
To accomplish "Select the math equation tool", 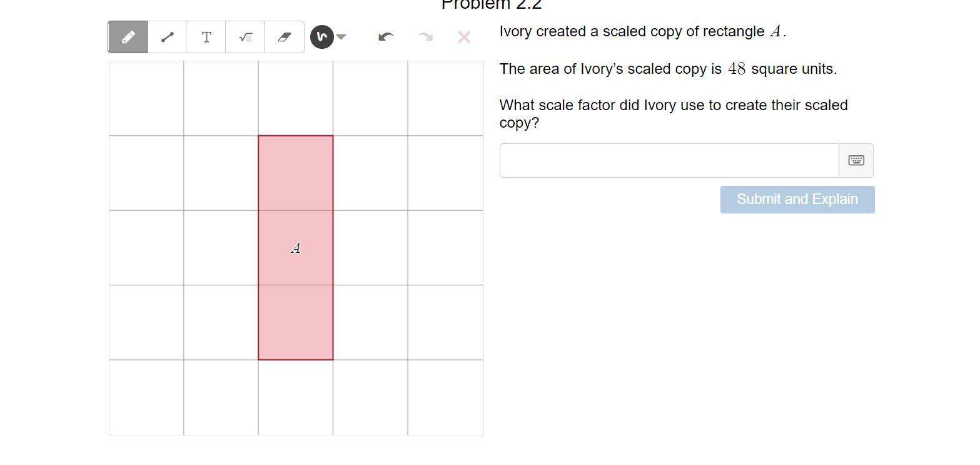I will [x=245, y=37].
